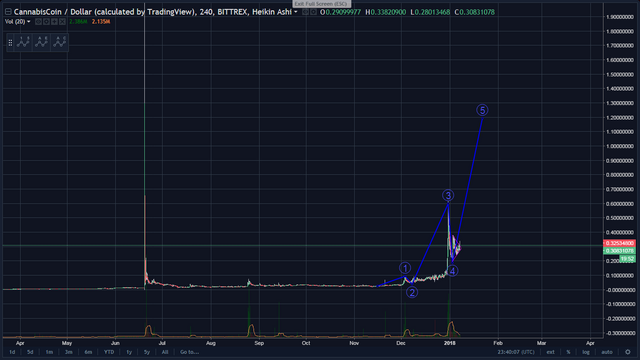Click the Exit Full Screen (ESC) button

point(321,4)
